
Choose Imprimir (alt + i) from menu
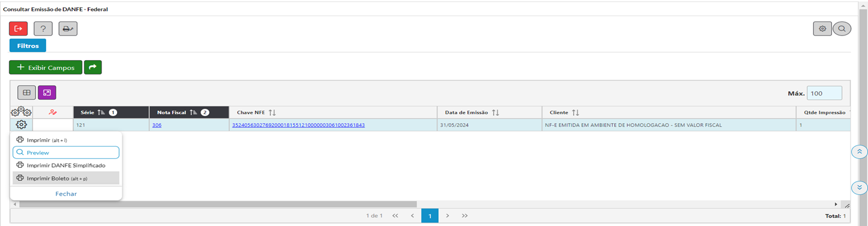pyautogui.click(x=66, y=139)
